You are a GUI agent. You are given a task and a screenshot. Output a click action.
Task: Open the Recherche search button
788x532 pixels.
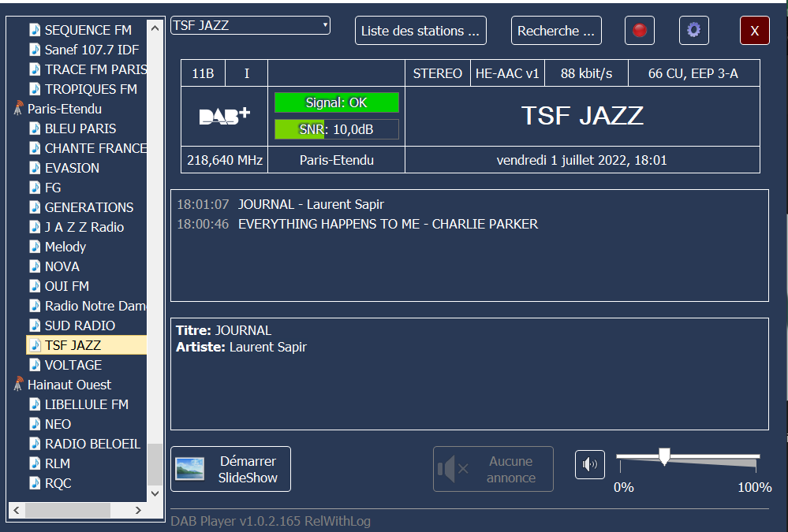(556, 31)
